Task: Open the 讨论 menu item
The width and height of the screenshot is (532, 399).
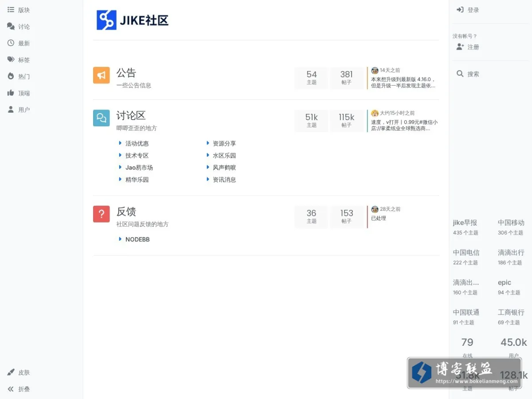Action: point(24,27)
